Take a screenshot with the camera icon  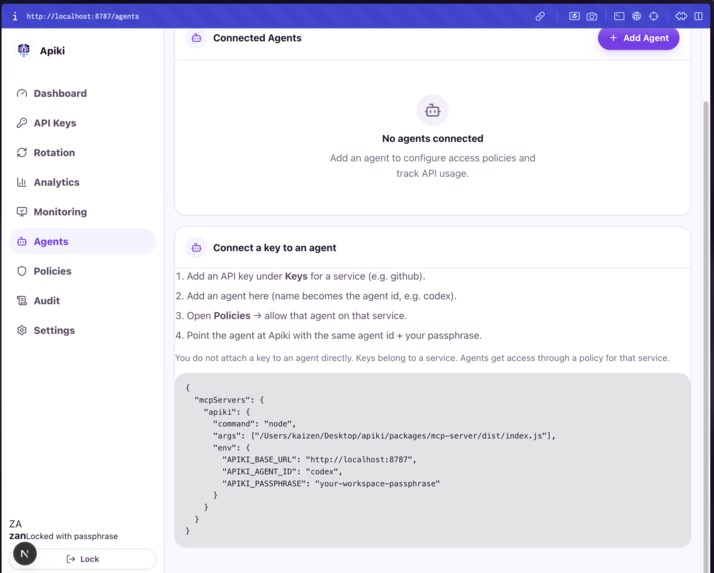point(592,16)
